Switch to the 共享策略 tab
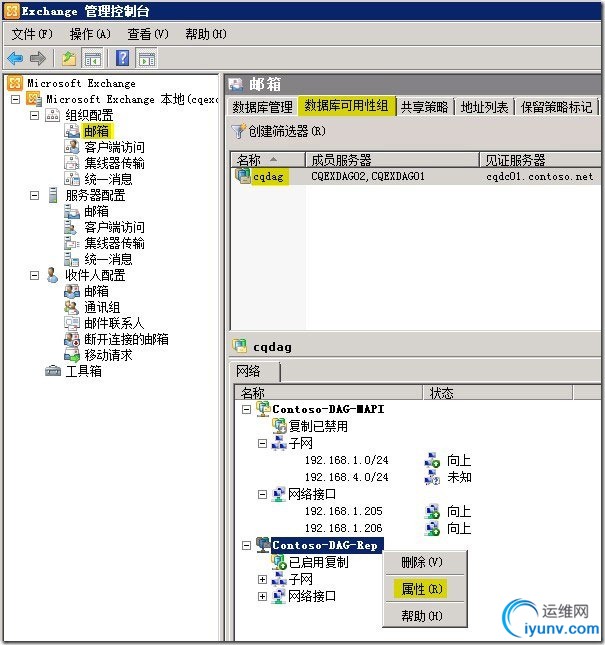Screen dimensions: 605x645 tap(424, 107)
